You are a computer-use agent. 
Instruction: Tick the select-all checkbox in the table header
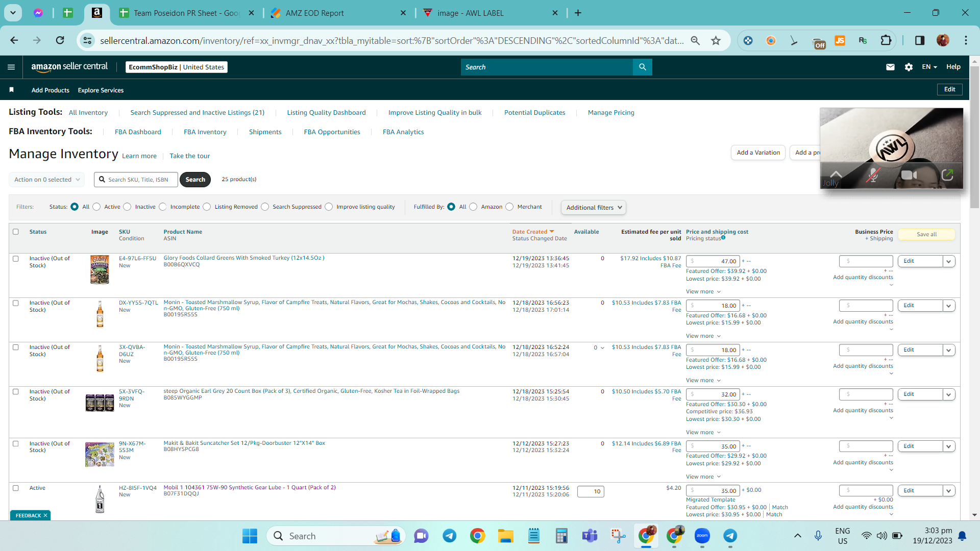tap(16, 232)
